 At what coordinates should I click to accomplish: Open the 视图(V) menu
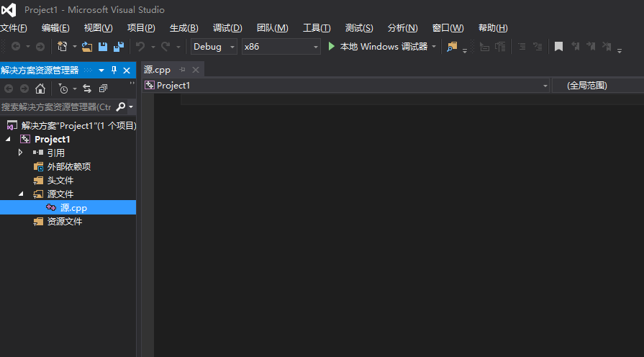[98, 28]
